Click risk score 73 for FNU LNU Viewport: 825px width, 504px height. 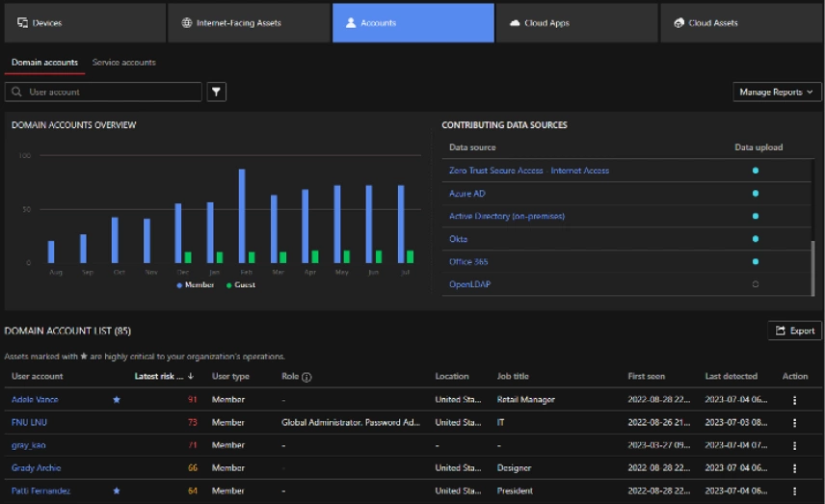[x=192, y=422]
